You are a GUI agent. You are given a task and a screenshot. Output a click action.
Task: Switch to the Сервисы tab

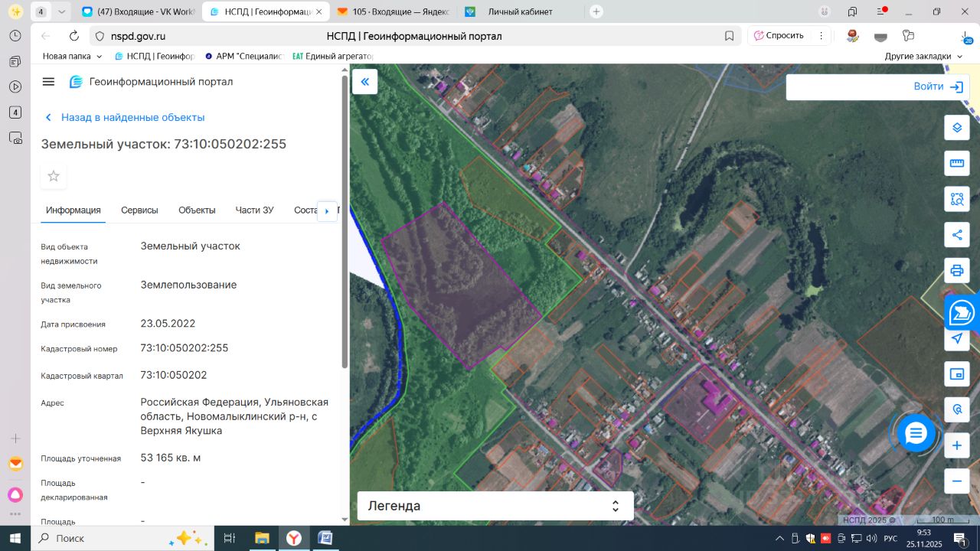[139, 210]
